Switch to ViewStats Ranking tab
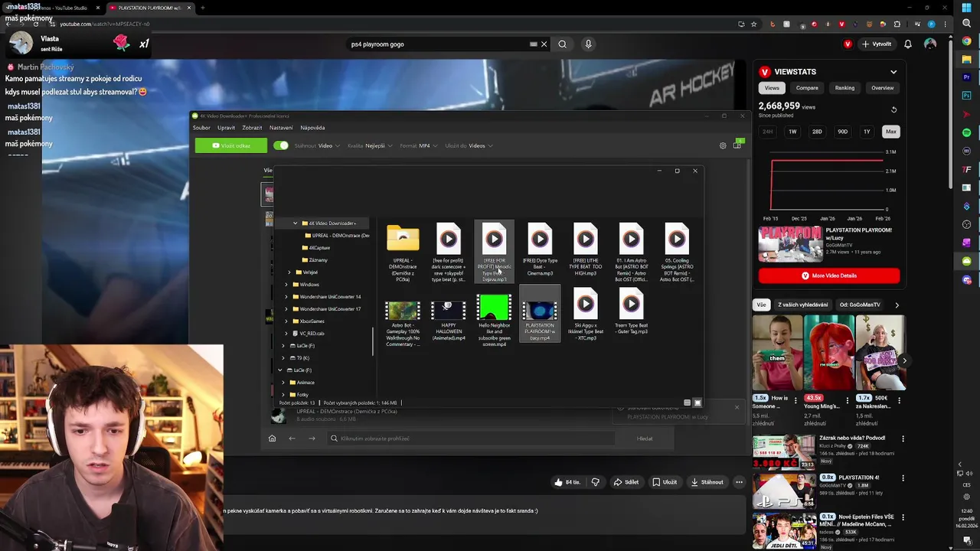 tap(844, 88)
